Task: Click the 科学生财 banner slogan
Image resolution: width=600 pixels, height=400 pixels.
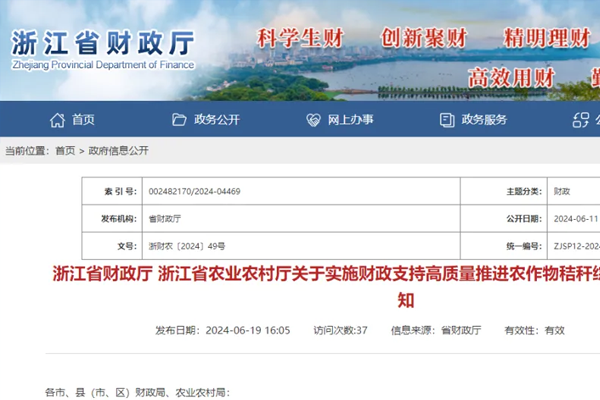Action: [300, 39]
